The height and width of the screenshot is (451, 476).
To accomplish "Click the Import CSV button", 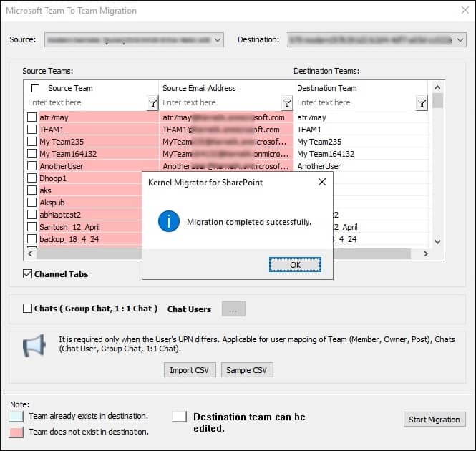I will (189, 370).
